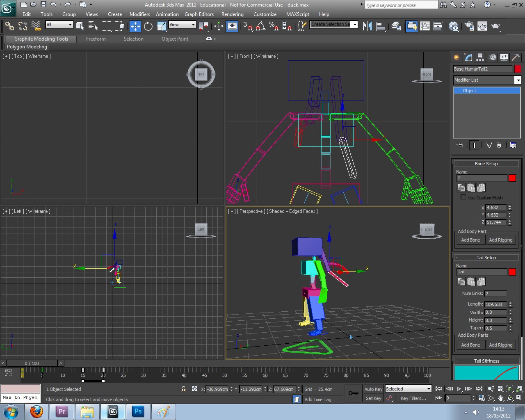The width and height of the screenshot is (525, 420).
Task: Open the Curve Editor from the toolbar
Action: (425, 26)
